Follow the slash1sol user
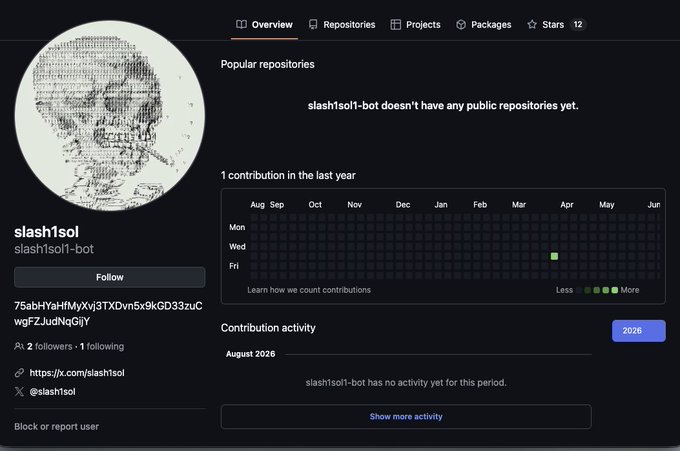680x451 pixels. 109,277
